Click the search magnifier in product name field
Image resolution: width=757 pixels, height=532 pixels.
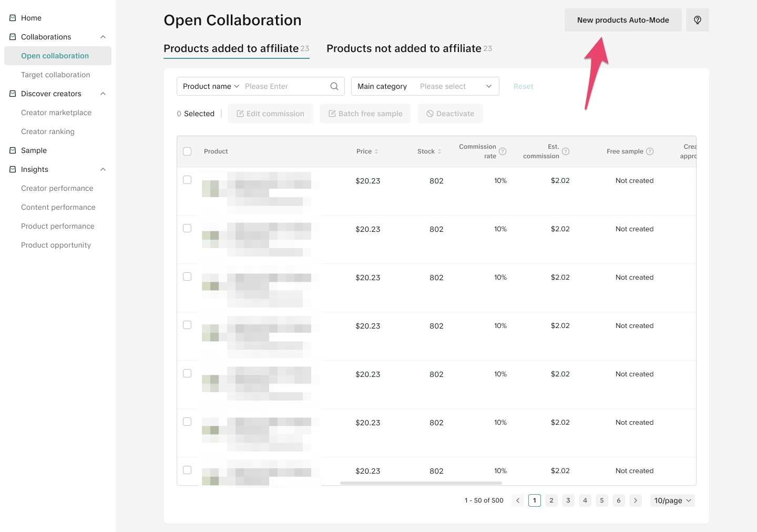[x=334, y=86]
